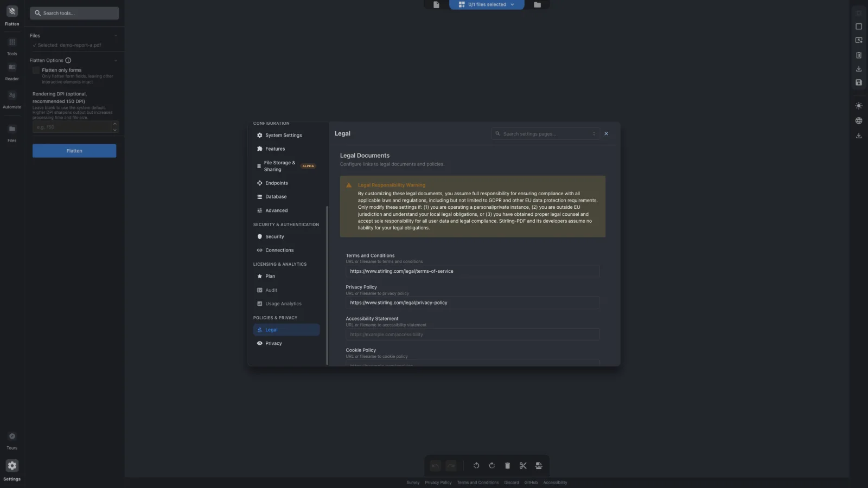Go to Features settings
868x488 pixels.
click(286, 149)
